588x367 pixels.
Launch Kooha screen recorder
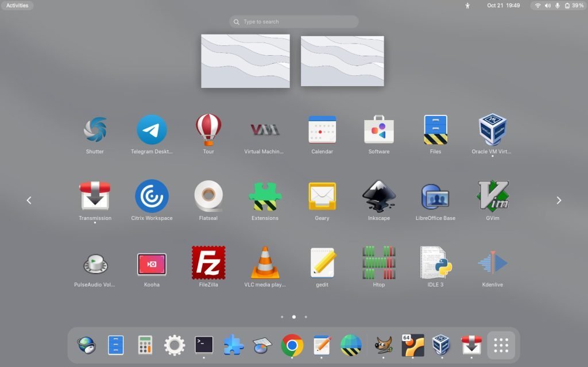[152, 264]
